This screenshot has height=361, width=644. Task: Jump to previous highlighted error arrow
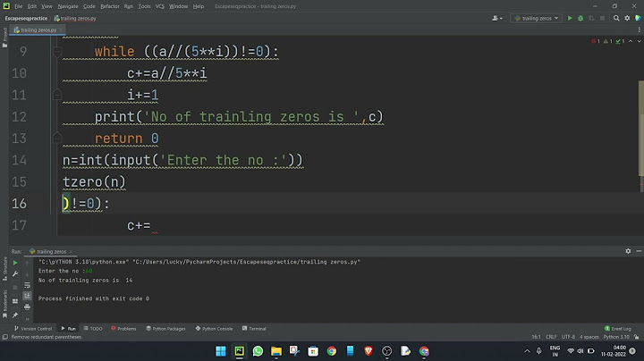click(x=631, y=41)
